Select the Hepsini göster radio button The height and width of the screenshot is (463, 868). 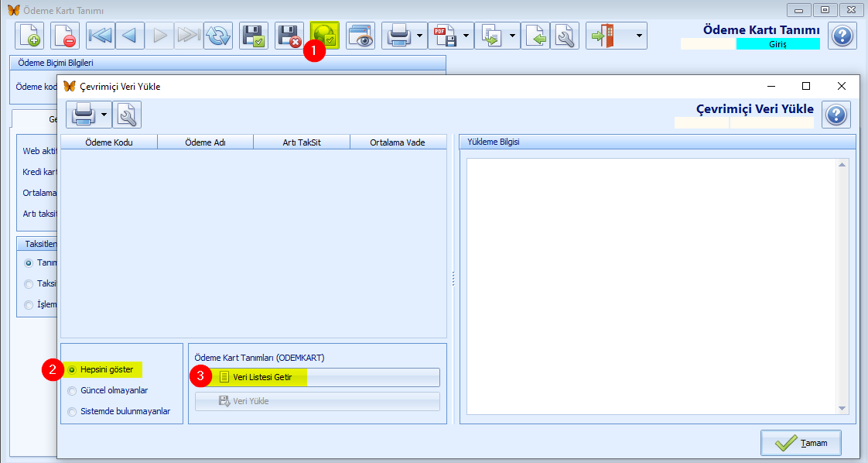tap(72, 369)
